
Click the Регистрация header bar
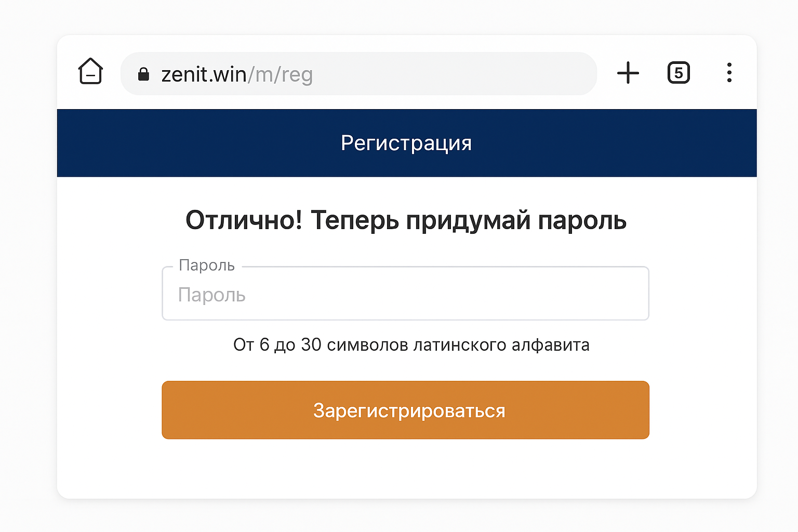coord(405,143)
